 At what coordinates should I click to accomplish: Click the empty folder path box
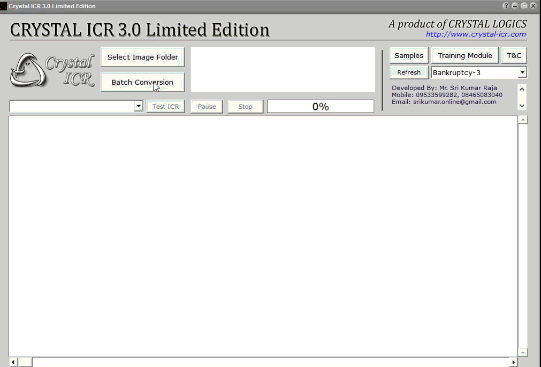click(x=283, y=70)
